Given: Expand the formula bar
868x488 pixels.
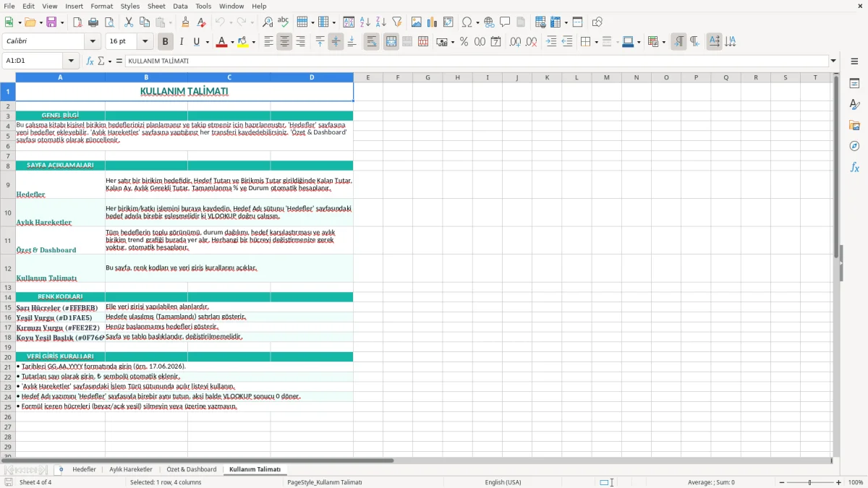Looking at the screenshot, I should tap(834, 61).
